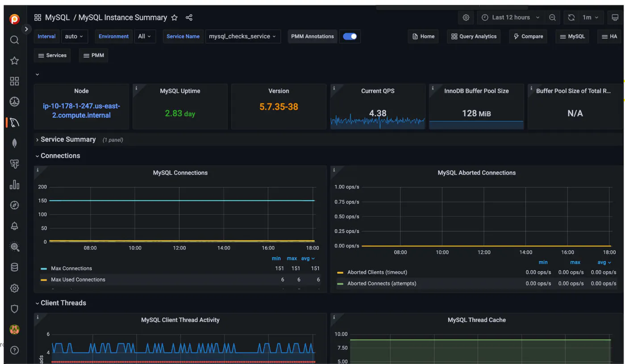
Task: Open the HA menu
Action: 609,37
